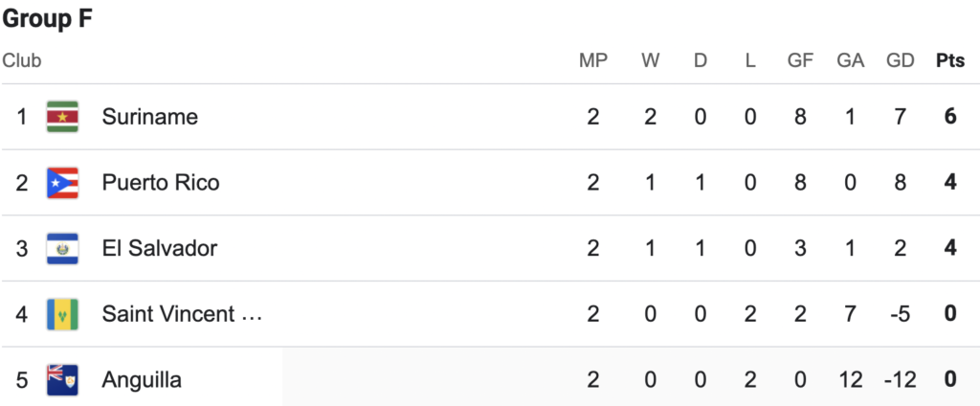This screenshot has width=980, height=406.
Task: Click the Group F heading
Action: click(x=48, y=19)
